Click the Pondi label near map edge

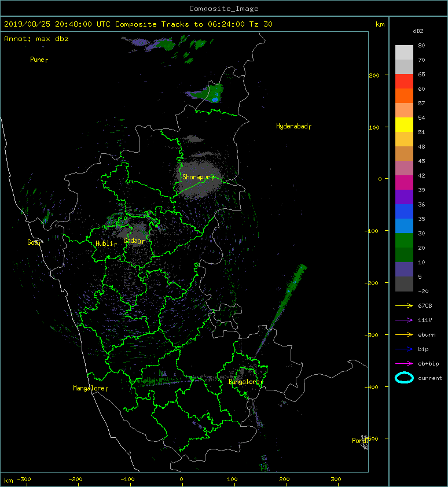pos(359,441)
